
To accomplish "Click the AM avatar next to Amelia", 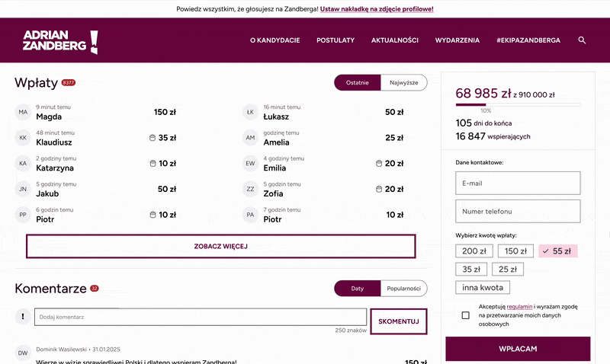I will [x=250, y=138].
